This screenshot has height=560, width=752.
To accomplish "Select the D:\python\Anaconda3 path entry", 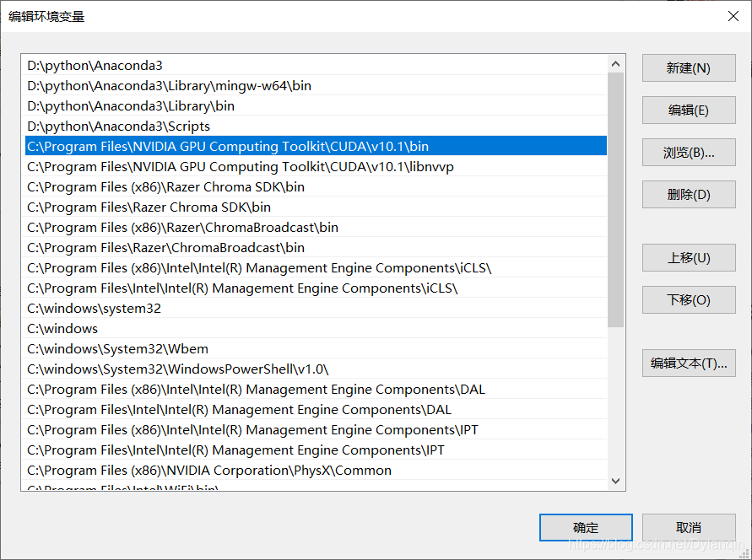I will click(95, 66).
